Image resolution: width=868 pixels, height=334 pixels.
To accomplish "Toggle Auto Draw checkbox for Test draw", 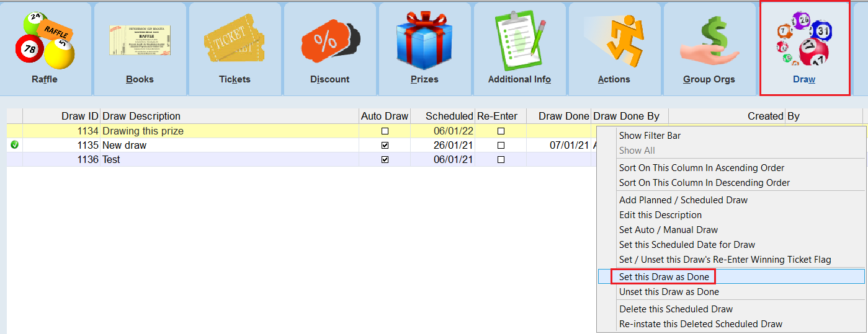I will pos(385,160).
